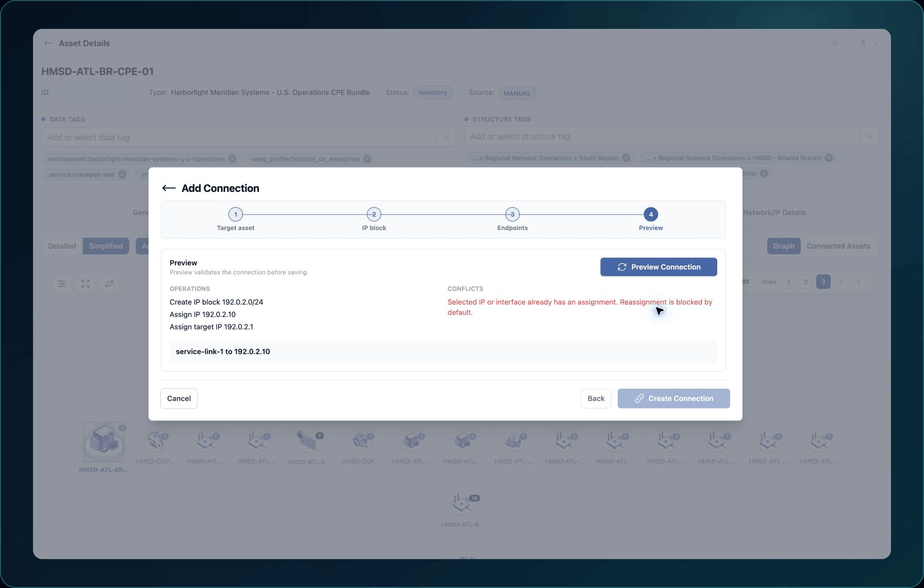Viewport: 924px width, 588px height.
Task: Select the HMSD-ATL-B... firewall node with badge 2
Action: [x=308, y=442]
